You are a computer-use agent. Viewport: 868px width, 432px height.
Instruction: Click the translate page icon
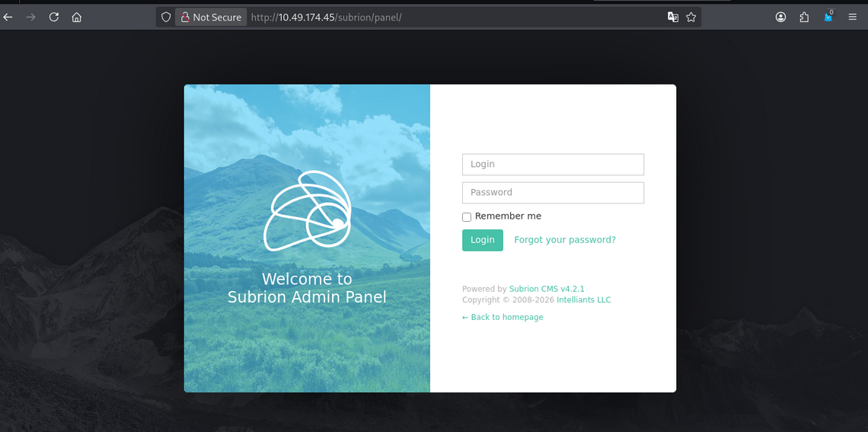click(x=673, y=17)
